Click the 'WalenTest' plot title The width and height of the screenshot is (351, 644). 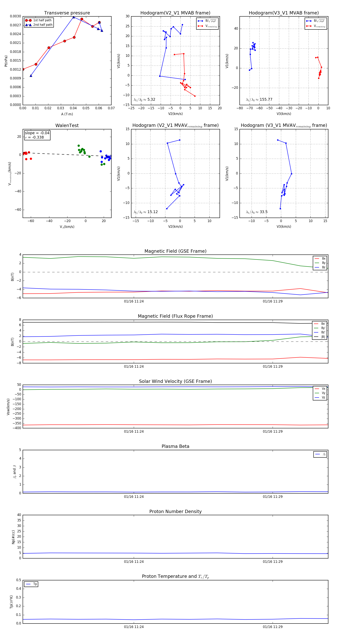67,125
